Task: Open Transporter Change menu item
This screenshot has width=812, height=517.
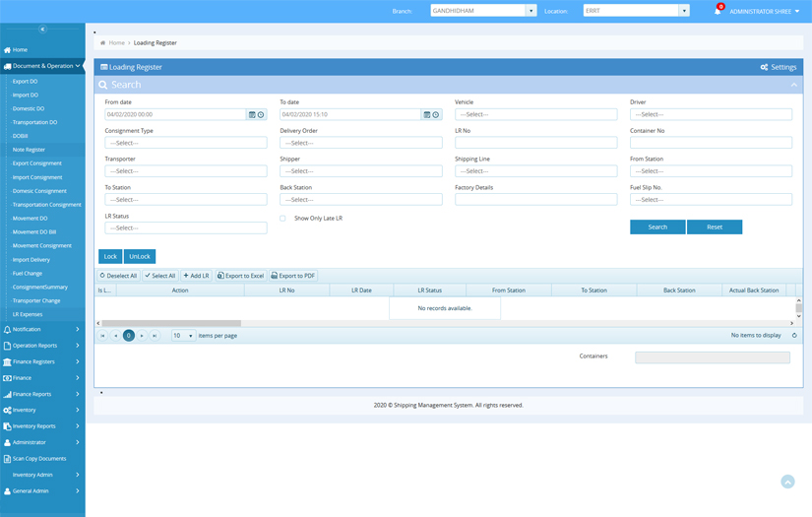Action: 36,301
